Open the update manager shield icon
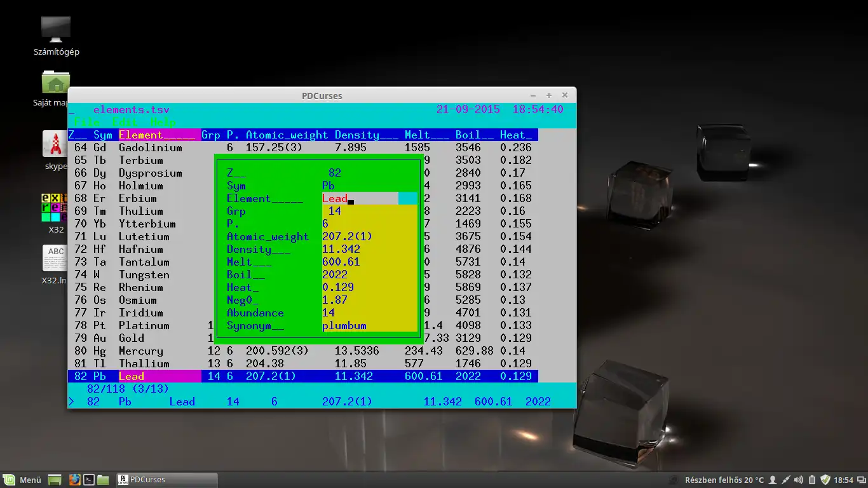Screen dimensions: 868x488 [x=825, y=480]
